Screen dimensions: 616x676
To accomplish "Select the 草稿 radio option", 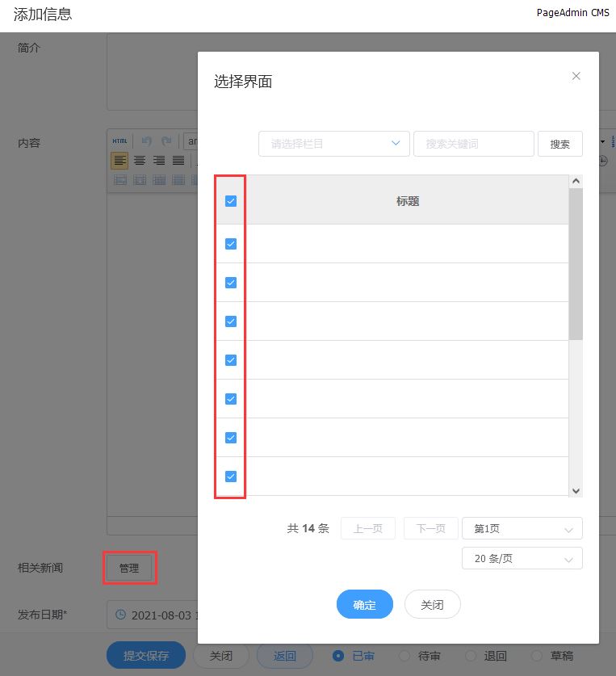I will (536, 656).
